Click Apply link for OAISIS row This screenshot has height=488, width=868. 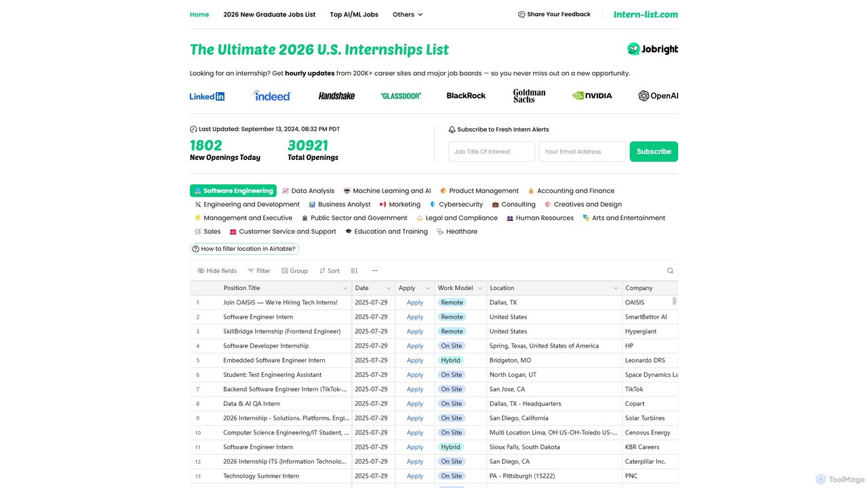[x=415, y=303]
